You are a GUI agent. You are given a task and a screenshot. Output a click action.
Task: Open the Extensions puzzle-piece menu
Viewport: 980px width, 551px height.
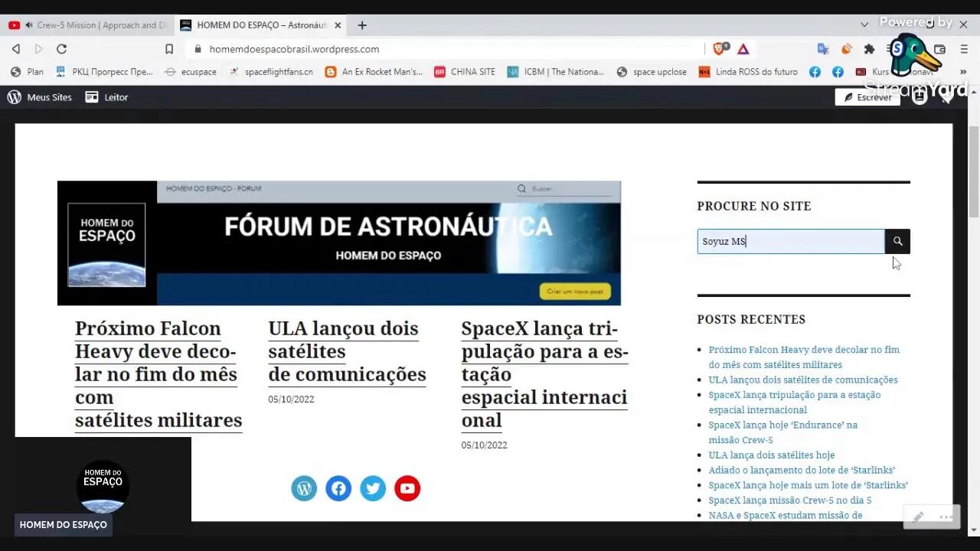870,49
